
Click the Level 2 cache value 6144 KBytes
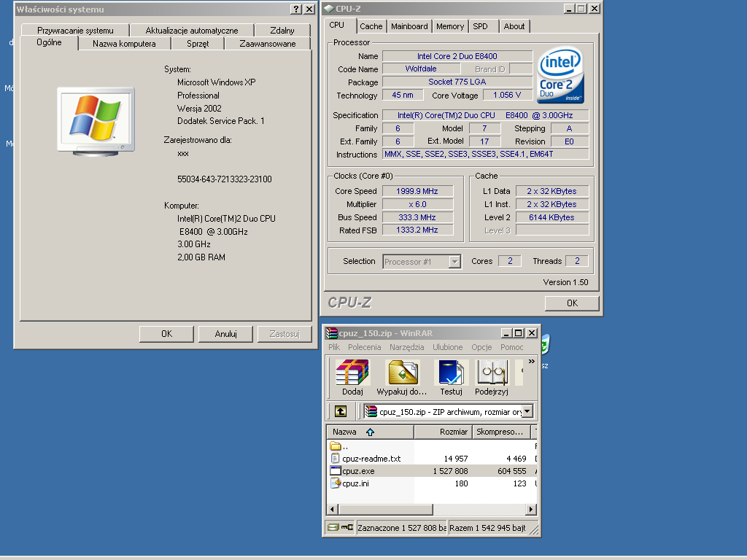click(x=551, y=217)
